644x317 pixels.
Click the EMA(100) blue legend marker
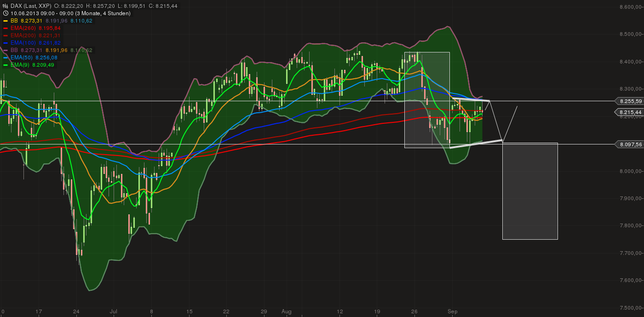(x=5, y=43)
